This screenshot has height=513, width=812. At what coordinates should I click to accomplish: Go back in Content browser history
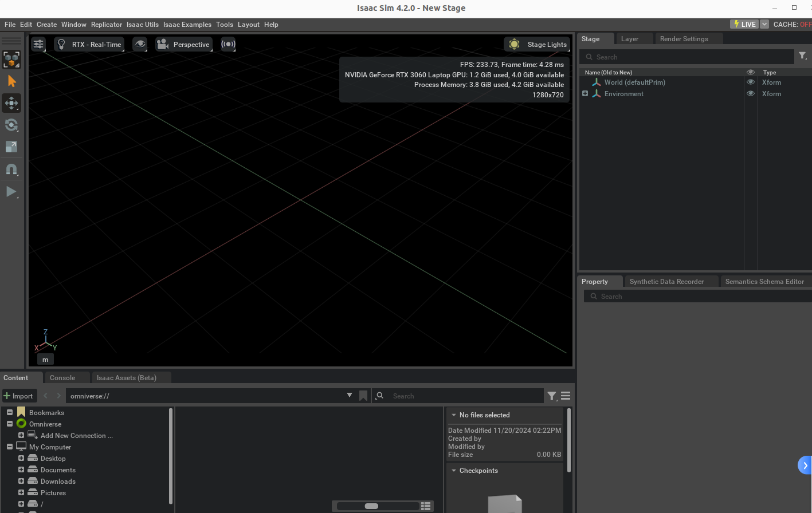tap(46, 396)
